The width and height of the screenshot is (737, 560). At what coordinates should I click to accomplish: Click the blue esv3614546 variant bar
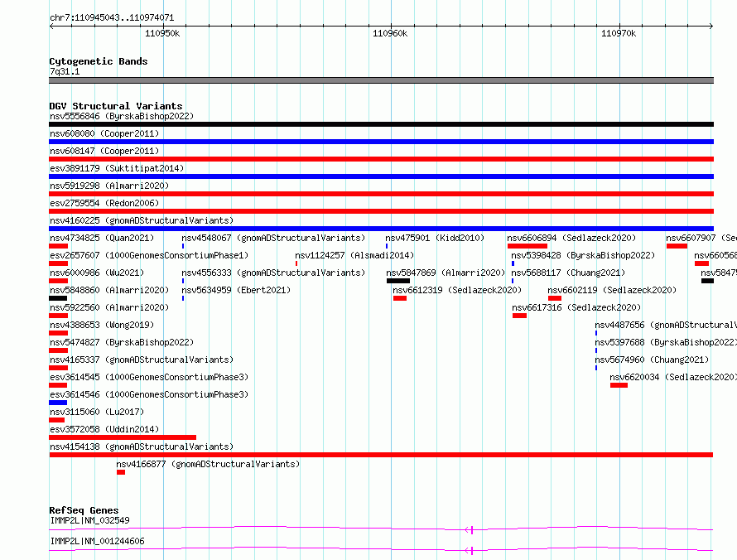58,403
